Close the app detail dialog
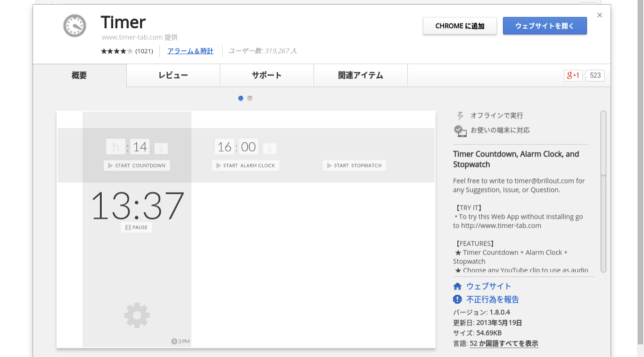The width and height of the screenshot is (644, 357). click(x=600, y=15)
